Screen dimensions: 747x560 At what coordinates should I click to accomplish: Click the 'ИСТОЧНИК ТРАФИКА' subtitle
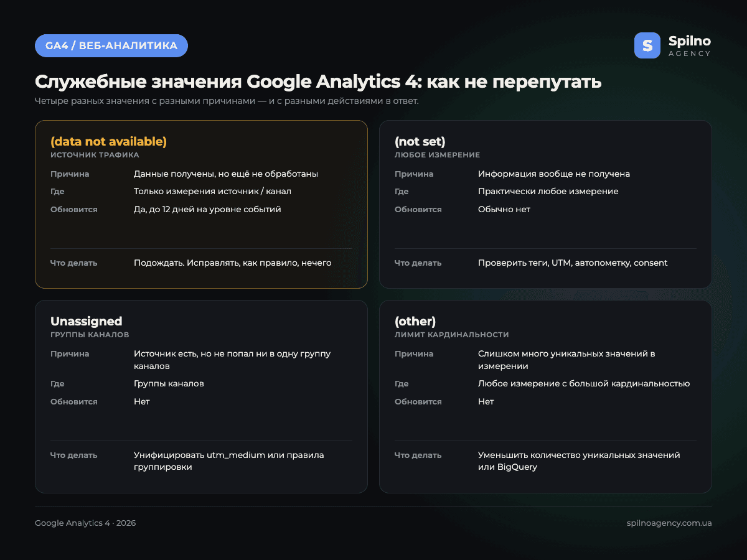(x=95, y=155)
